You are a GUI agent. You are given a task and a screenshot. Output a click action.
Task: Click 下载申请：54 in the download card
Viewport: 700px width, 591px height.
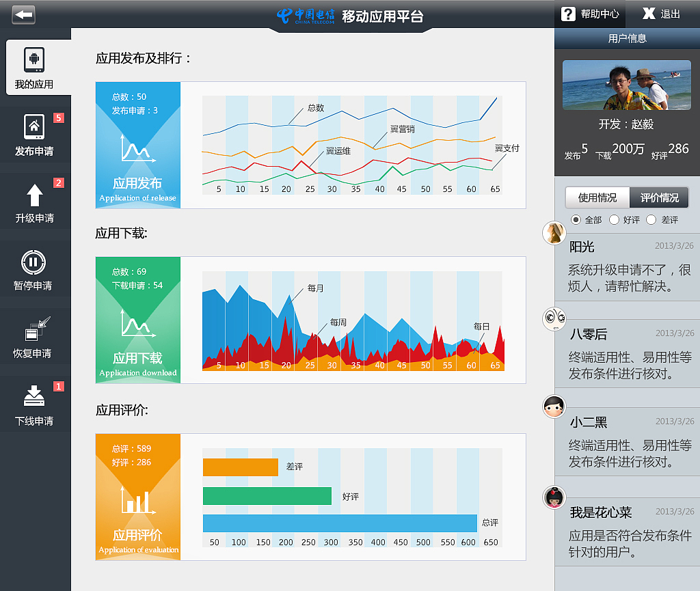click(x=137, y=286)
